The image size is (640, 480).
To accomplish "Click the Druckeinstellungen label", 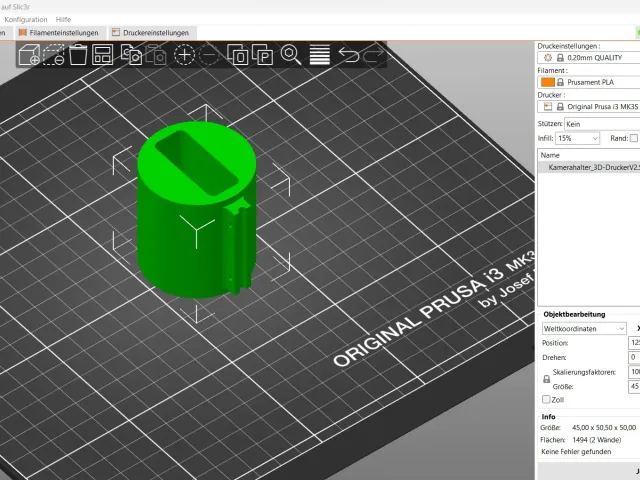I will click(569, 46).
